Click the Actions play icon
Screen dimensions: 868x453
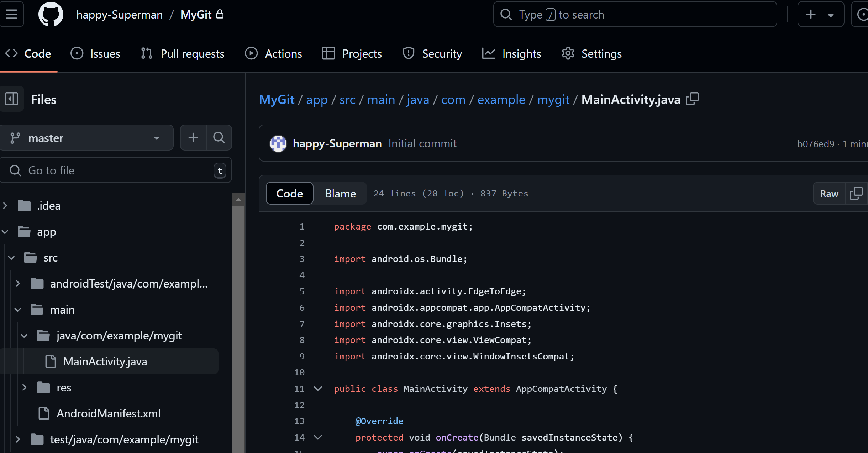click(x=251, y=53)
